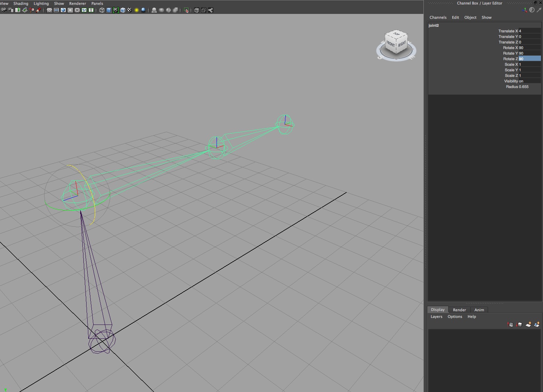The image size is (543, 392).
Task: Toggle the Film Gate filmstrip button
Action: [x=56, y=10]
